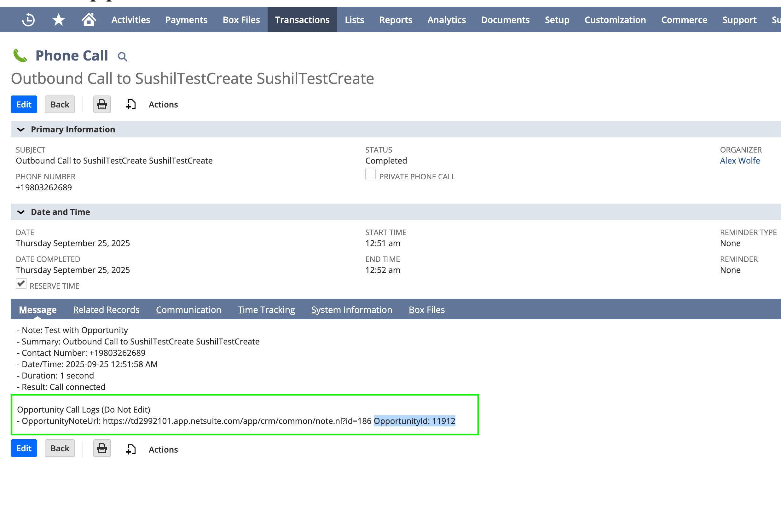The height and width of the screenshot is (532, 781).
Task: Collapse the Primary Information section
Action: click(x=21, y=130)
